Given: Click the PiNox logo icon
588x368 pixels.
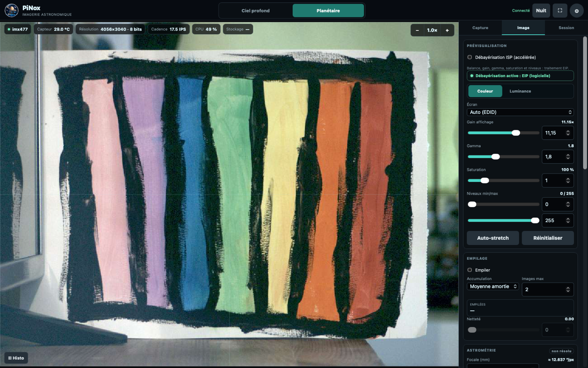Looking at the screenshot, I should (11, 10).
